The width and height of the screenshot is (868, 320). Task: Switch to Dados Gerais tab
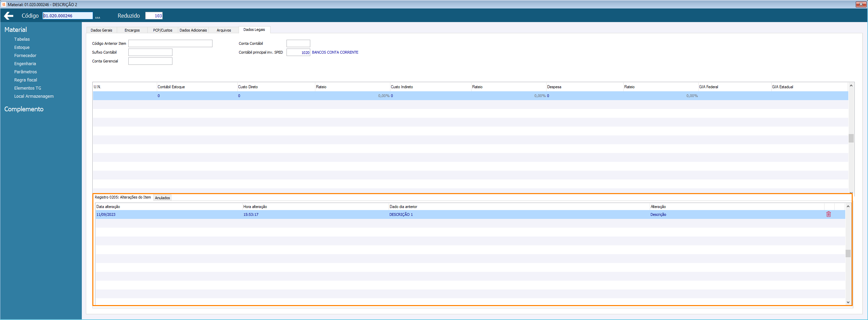pos(101,30)
